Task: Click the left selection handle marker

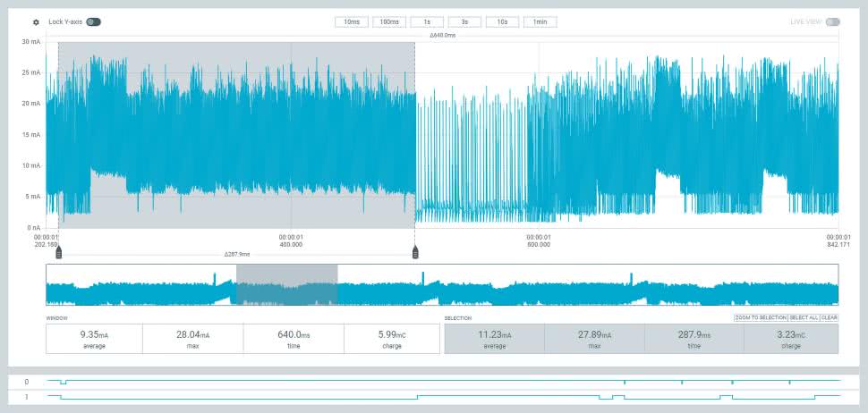Action: (59, 253)
